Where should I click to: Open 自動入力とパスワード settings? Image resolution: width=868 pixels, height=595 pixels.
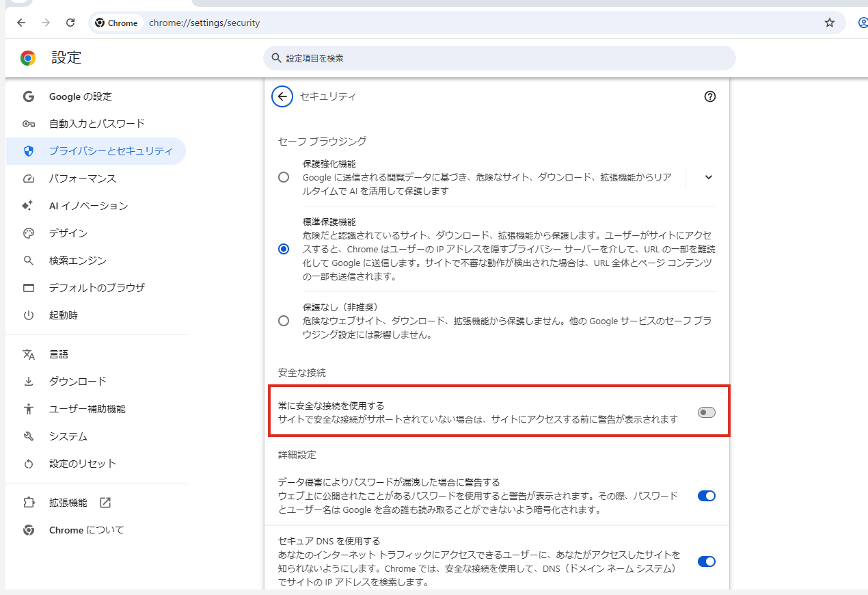[96, 124]
